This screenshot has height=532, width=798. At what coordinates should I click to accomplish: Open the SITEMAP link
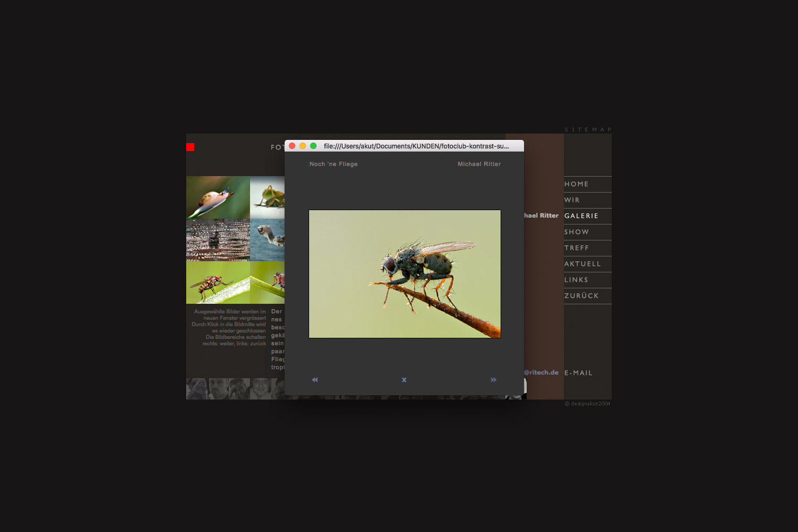click(x=588, y=130)
